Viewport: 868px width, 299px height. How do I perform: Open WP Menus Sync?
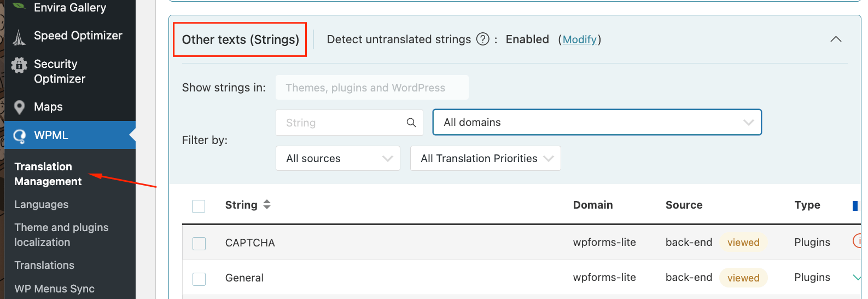click(x=54, y=289)
